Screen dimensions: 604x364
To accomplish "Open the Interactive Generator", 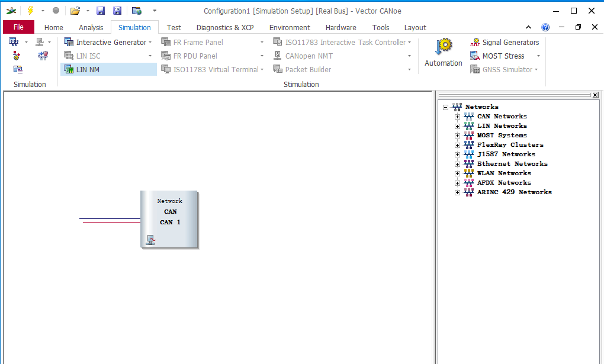I will tap(105, 42).
